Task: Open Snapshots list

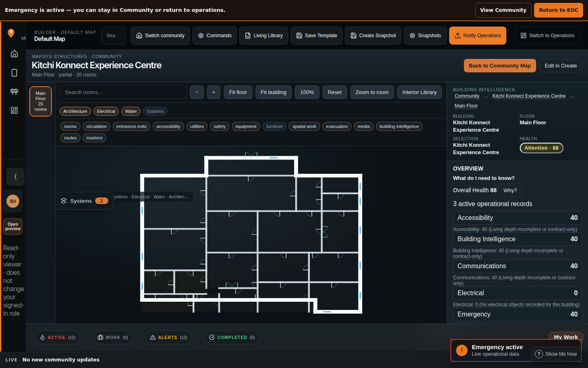Action: point(425,36)
